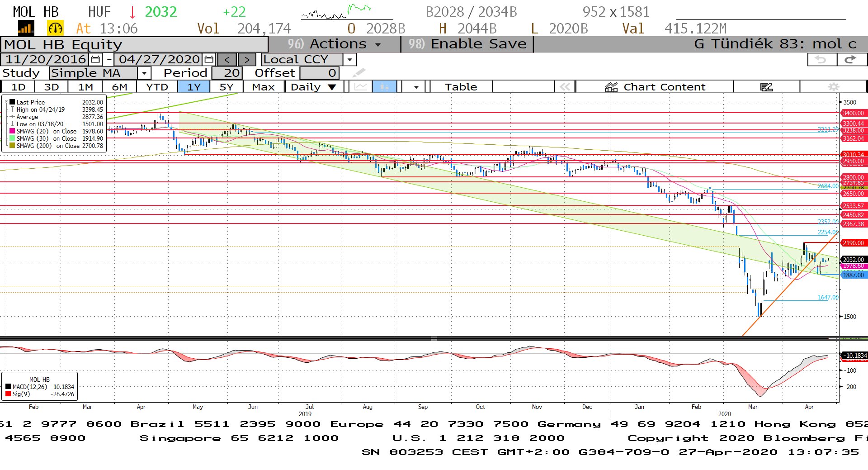Select the 3D time range tab
Screen dimensions: 868x470
tap(52, 87)
